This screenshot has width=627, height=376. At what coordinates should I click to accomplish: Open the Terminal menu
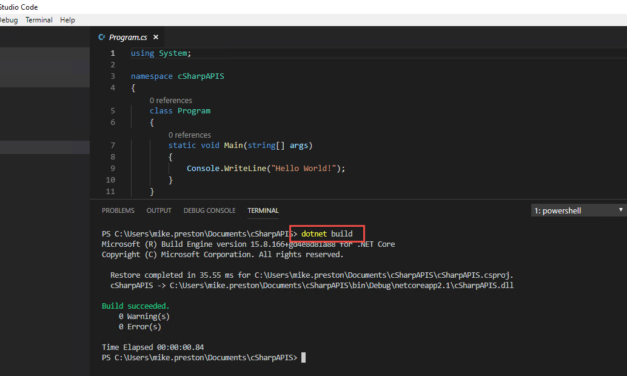39,20
